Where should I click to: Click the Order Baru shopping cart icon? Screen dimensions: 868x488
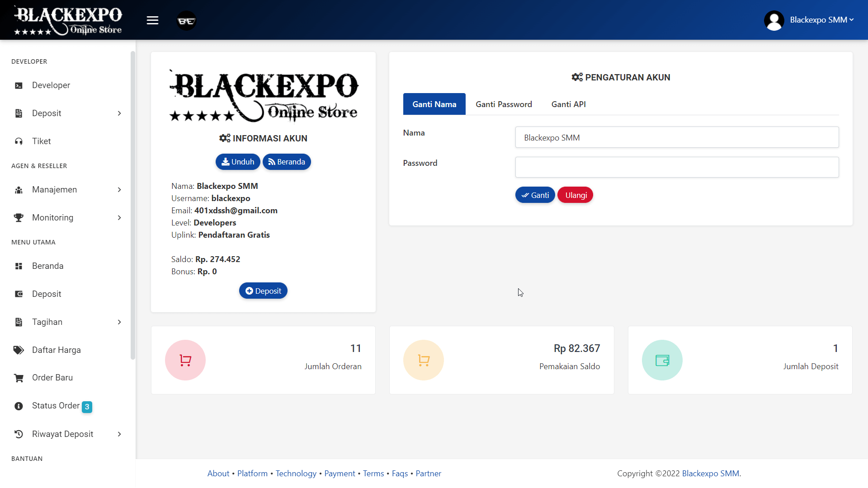[x=19, y=378]
